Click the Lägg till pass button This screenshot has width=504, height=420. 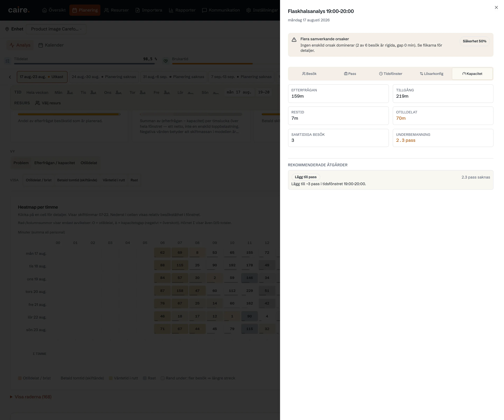(x=306, y=177)
